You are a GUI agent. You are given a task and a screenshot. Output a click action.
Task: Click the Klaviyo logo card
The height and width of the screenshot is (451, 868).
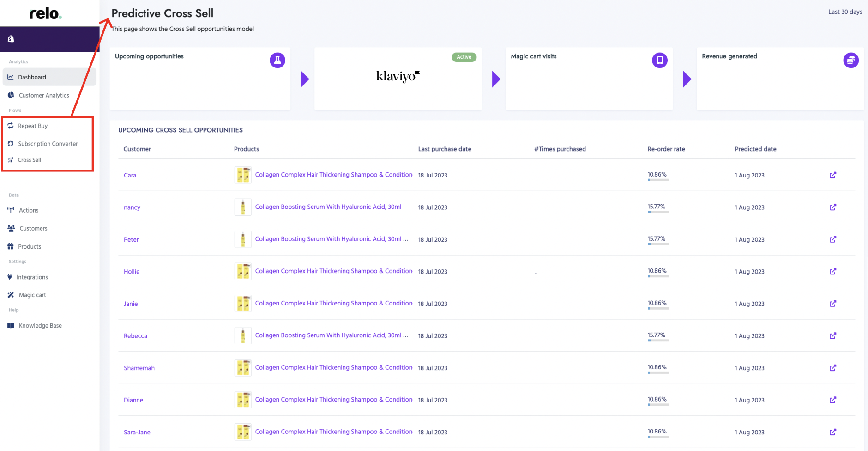pos(398,79)
